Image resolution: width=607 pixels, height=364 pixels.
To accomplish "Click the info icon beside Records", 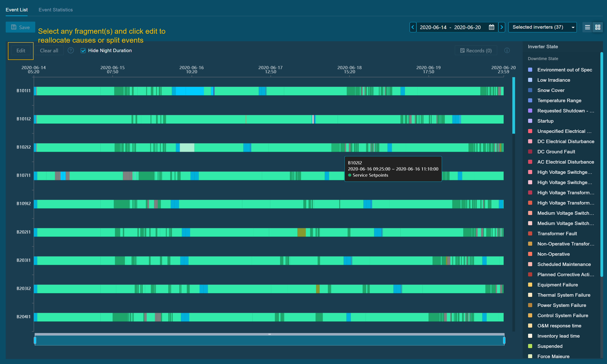I will 507,51.
